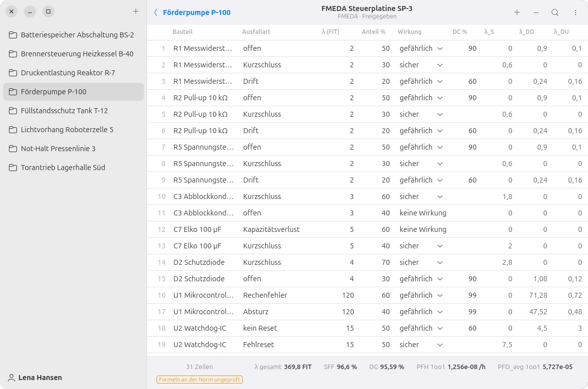Screen dimensions: 588x389
Task: Click the minus icon in the table toolbar
Action: coord(536,12)
